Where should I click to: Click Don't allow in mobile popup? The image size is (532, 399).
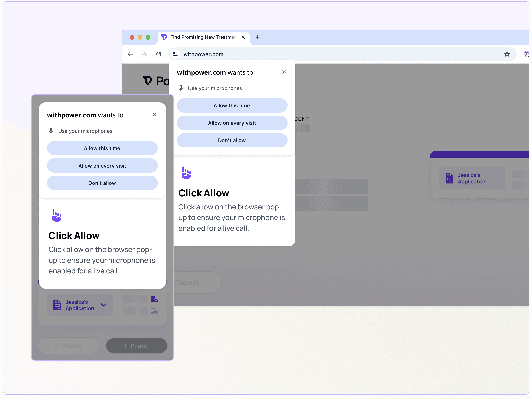pos(102,183)
